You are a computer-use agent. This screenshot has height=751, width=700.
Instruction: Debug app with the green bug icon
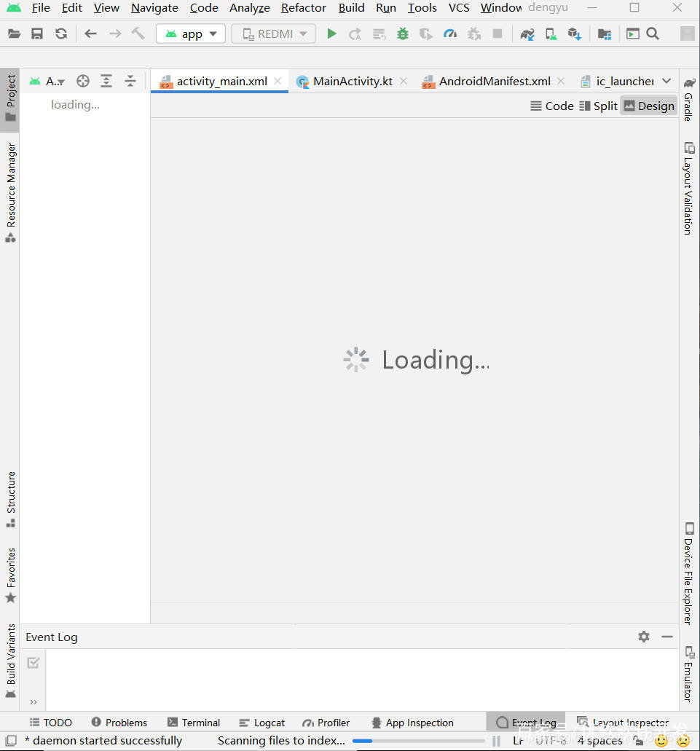pos(403,34)
